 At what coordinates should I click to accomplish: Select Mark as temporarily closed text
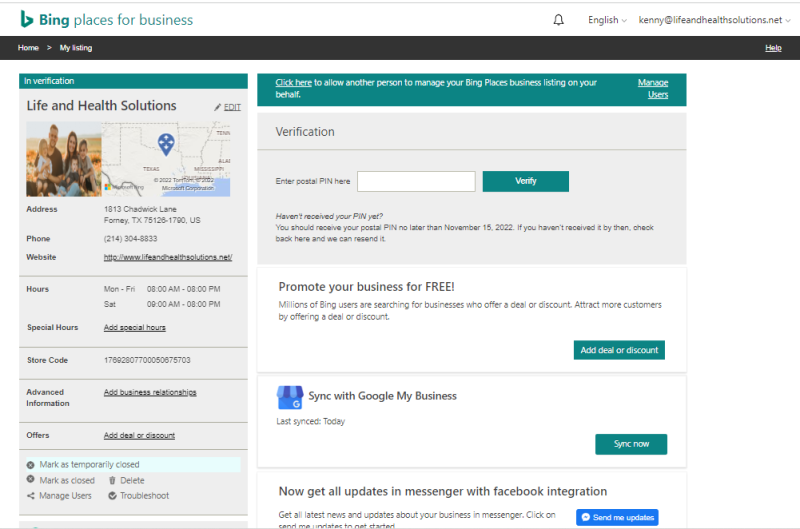[89, 465]
